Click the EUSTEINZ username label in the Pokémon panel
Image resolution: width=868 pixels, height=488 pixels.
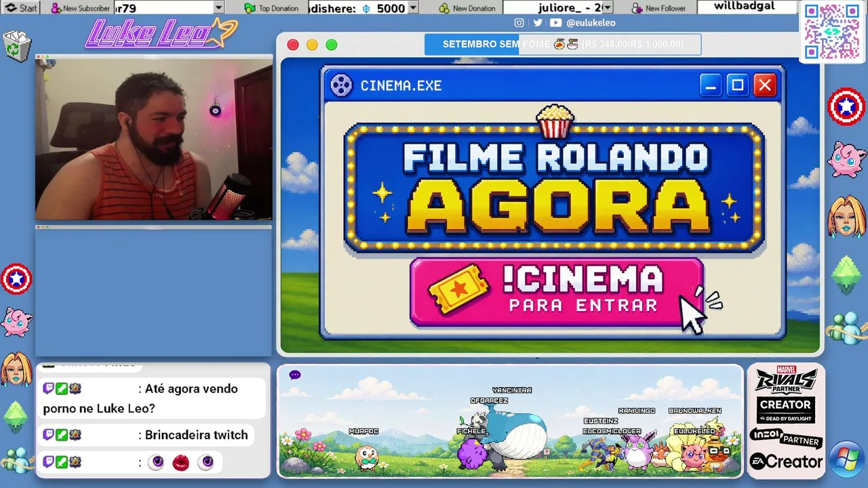tap(601, 421)
